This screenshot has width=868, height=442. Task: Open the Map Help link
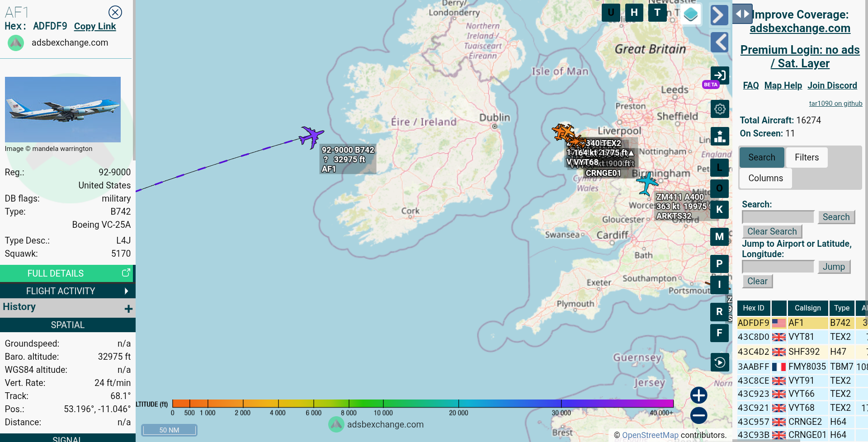(x=783, y=85)
